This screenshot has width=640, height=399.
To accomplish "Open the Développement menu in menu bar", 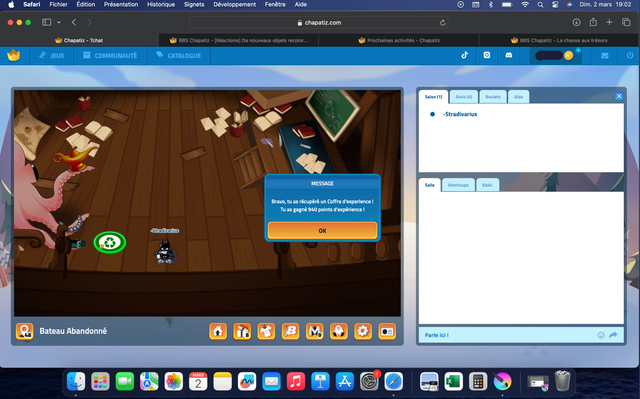I will point(234,4).
